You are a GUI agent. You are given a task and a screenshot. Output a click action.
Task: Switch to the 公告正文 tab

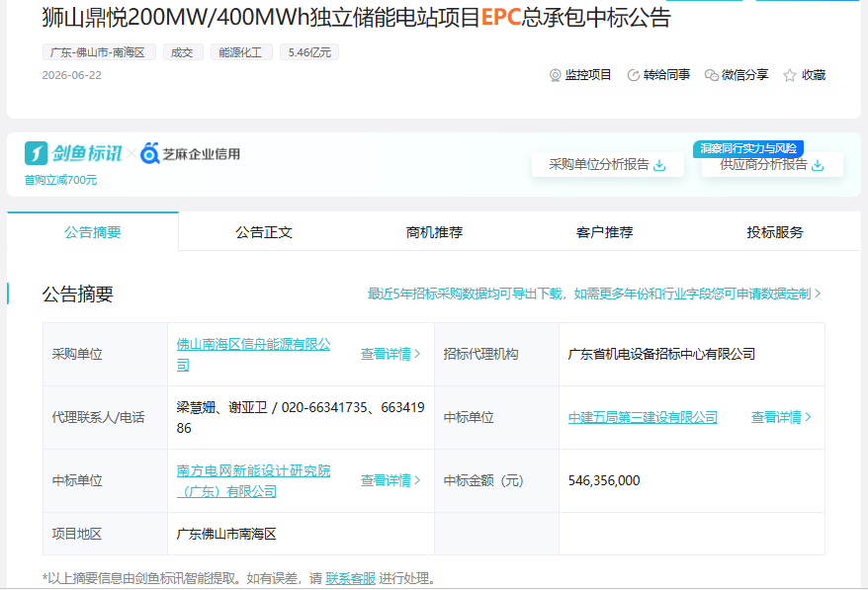[x=264, y=232]
